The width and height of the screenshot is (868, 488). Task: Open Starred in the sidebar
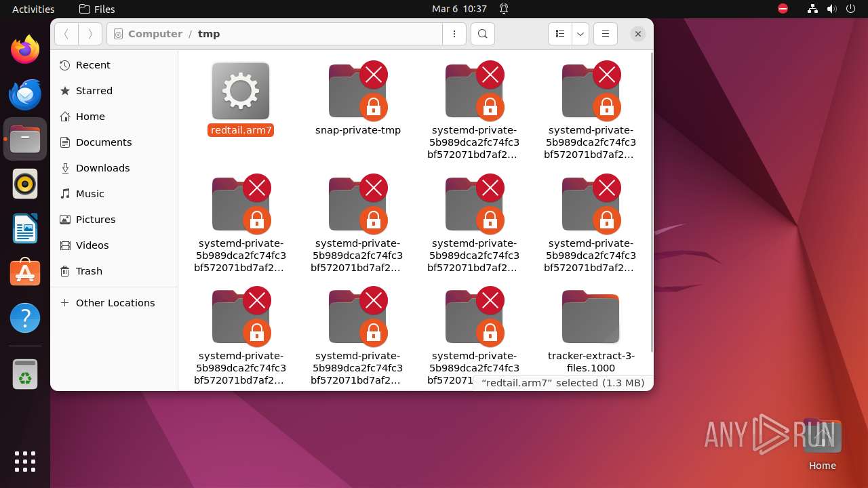pyautogui.click(x=114, y=91)
